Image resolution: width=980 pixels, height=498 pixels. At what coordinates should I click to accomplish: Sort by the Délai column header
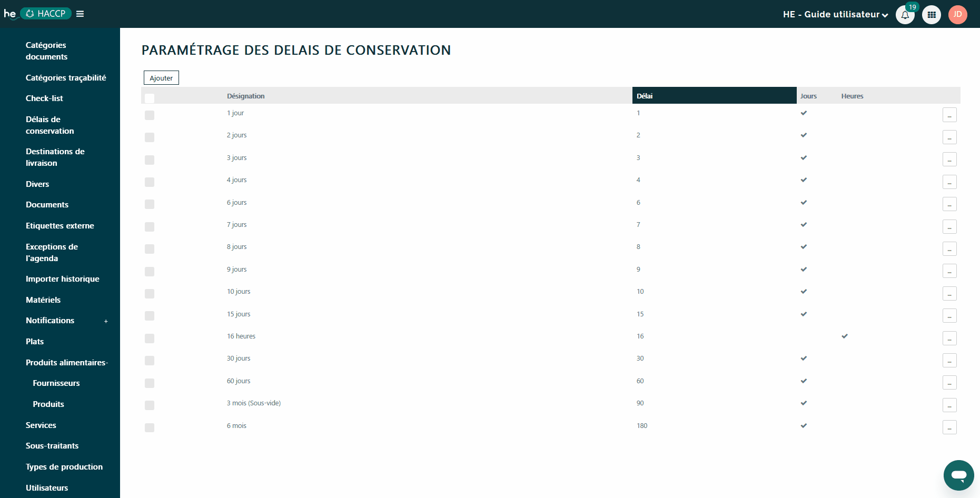[x=714, y=96]
